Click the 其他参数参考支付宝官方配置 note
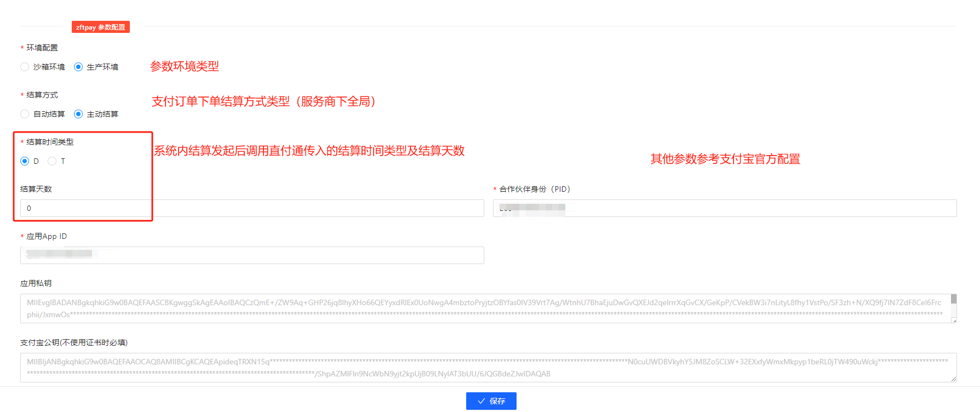Screen dimensions: 980x412 [725, 159]
